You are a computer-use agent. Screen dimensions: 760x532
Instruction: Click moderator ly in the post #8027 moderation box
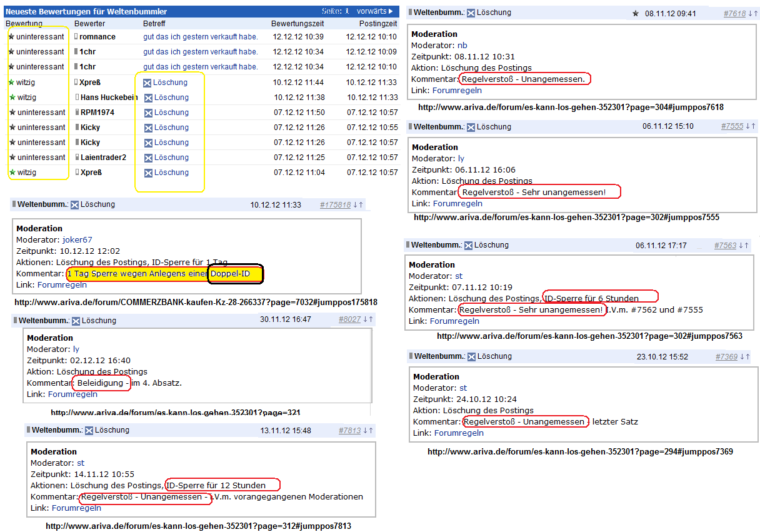(x=76, y=349)
